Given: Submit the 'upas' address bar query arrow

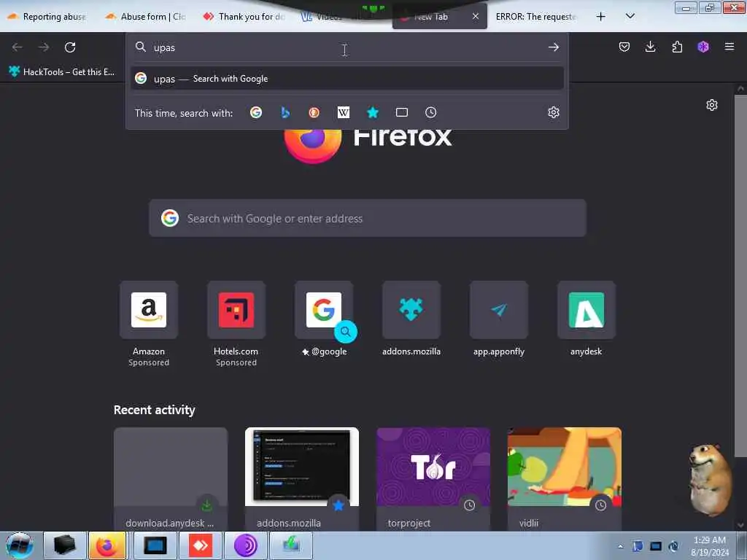Looking at the screenshot, I should pyautogui.click(x=553, y=47).
